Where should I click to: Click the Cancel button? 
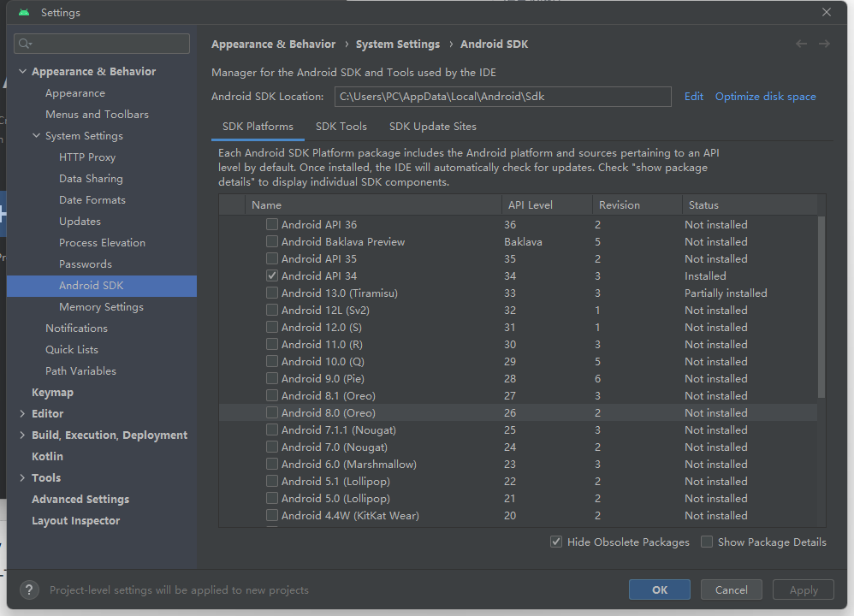[731, 589]
